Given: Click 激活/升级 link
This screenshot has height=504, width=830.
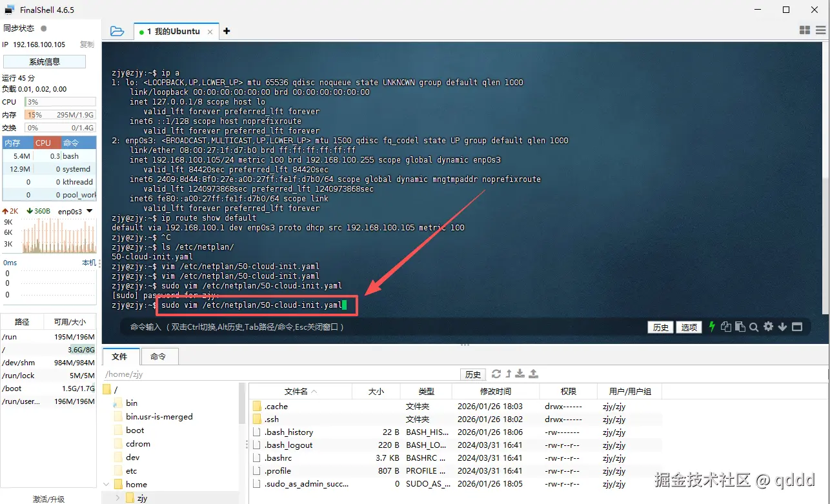Looking at the screenshot, I should pos(49,499).
